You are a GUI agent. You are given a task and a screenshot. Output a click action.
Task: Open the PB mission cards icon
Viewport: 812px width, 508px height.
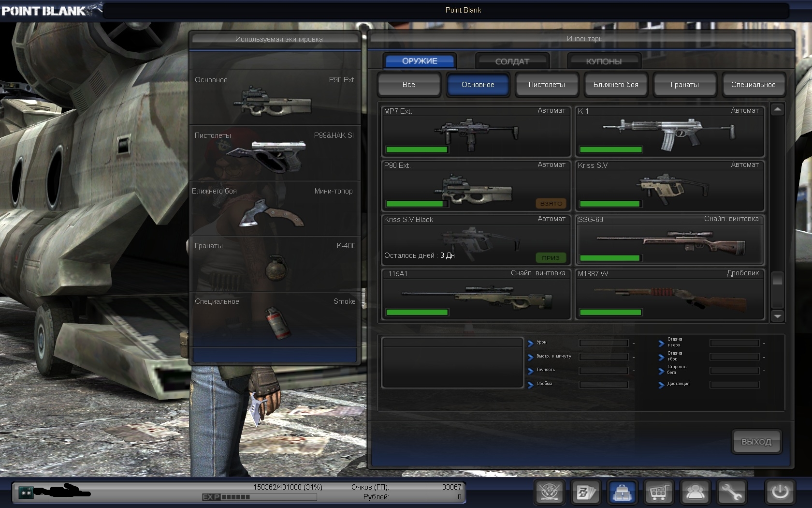pos(585,493)
